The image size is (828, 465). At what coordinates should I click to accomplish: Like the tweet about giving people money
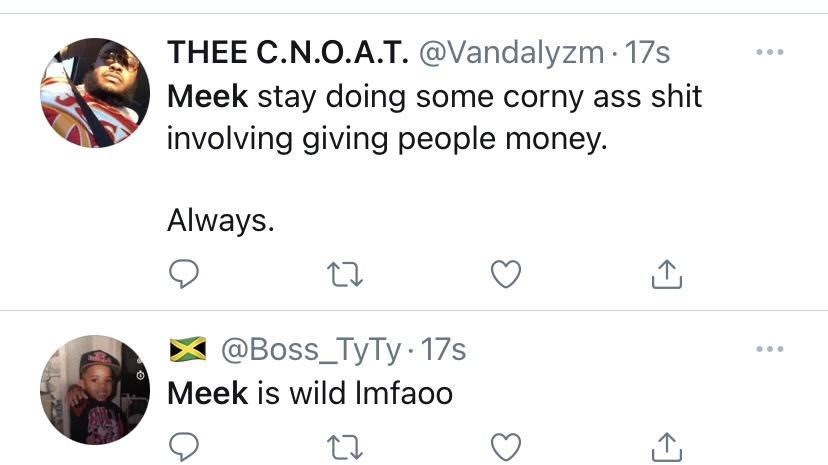click(506, 274)
